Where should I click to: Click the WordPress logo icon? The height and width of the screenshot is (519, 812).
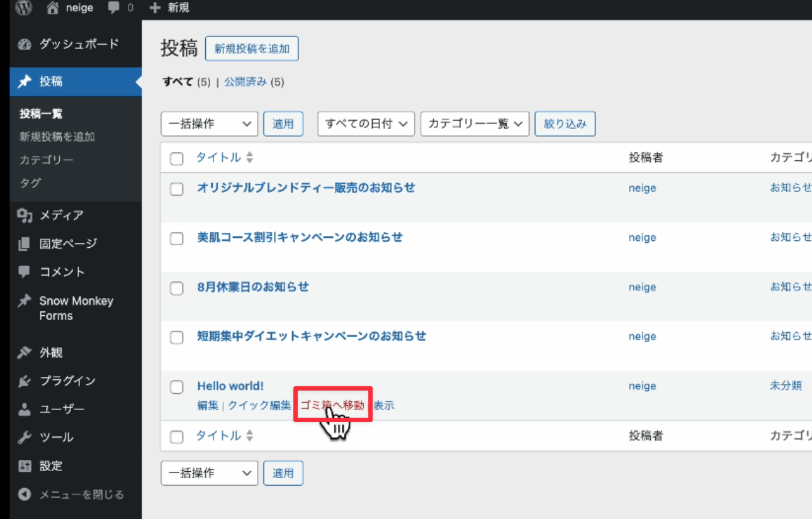coord(24,8)
